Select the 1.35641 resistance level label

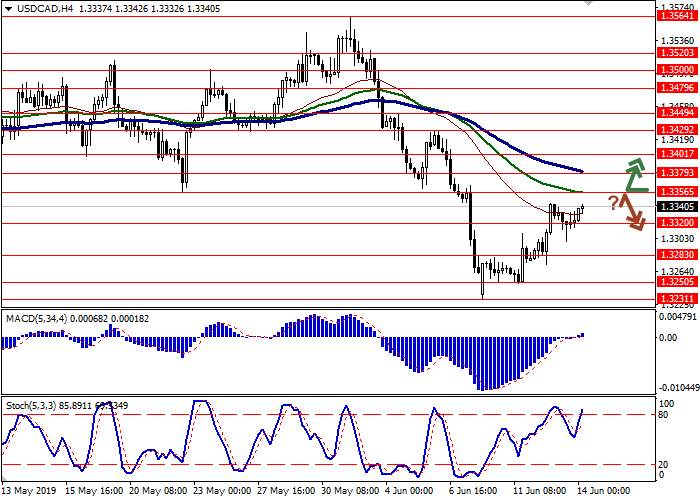click(675, 16)
